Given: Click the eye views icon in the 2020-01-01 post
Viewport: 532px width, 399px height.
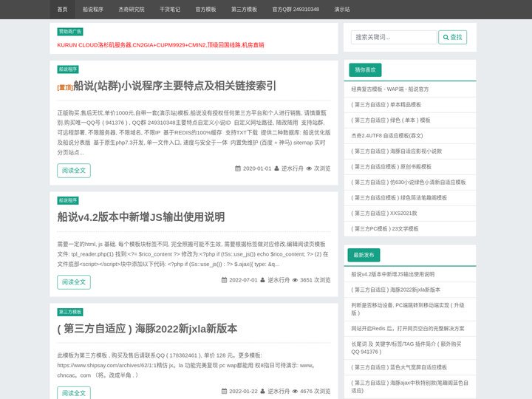Looking at the screenshot, I should click(x=309, y=168).
